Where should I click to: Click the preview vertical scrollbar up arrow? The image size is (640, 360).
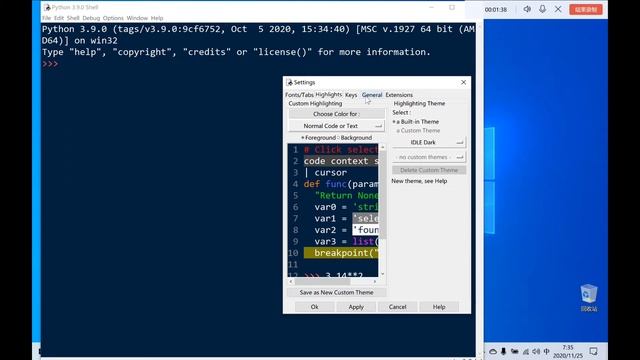coord(382,147)
